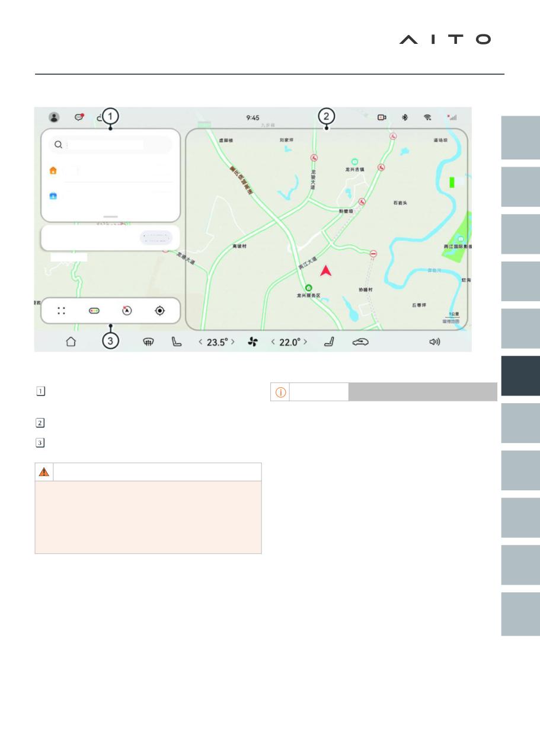The image size is (540, 756).
Task: Tap the magnifier search icon
Action: 58,144
